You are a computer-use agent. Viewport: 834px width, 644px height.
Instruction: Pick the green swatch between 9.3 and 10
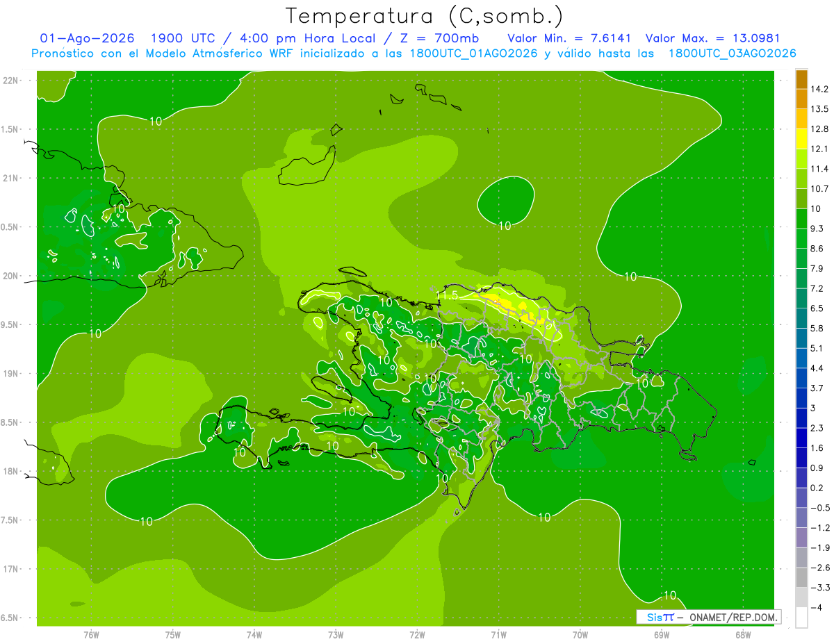801,218
